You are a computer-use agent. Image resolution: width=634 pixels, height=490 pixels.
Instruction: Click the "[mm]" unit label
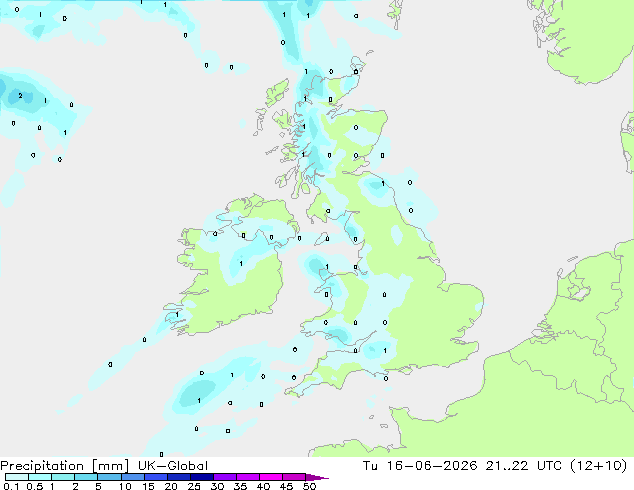(110, 466)
